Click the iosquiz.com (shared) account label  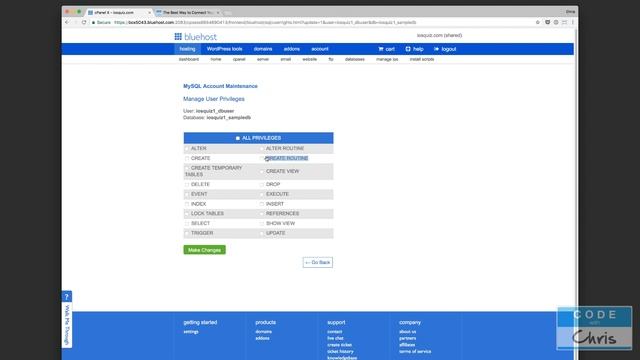440,36
